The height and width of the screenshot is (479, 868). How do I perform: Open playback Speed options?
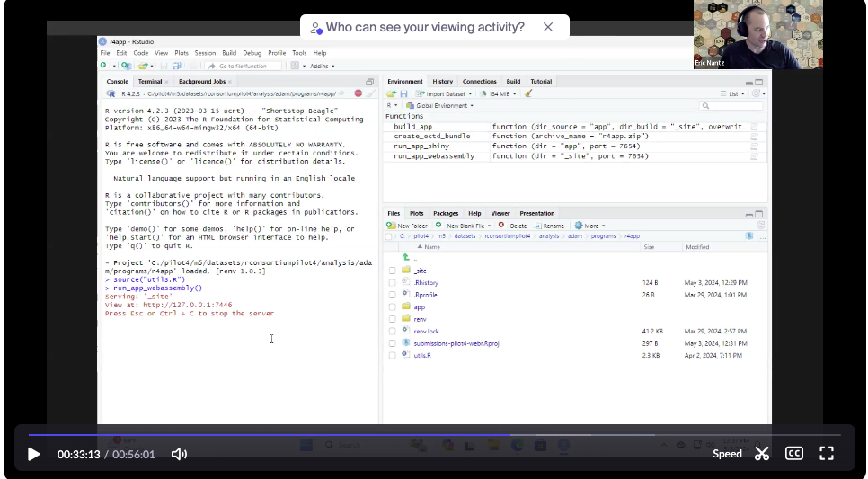click(x=727, y=454)
